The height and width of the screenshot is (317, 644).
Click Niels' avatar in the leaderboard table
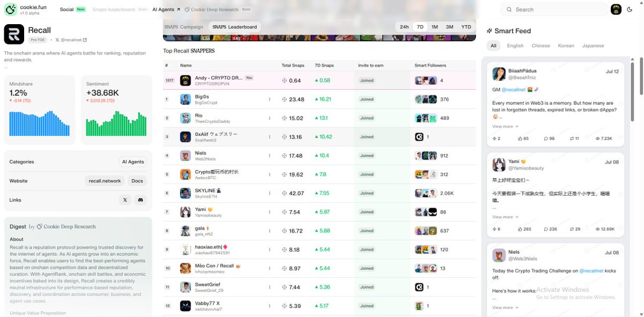click(x=185, y=156)
